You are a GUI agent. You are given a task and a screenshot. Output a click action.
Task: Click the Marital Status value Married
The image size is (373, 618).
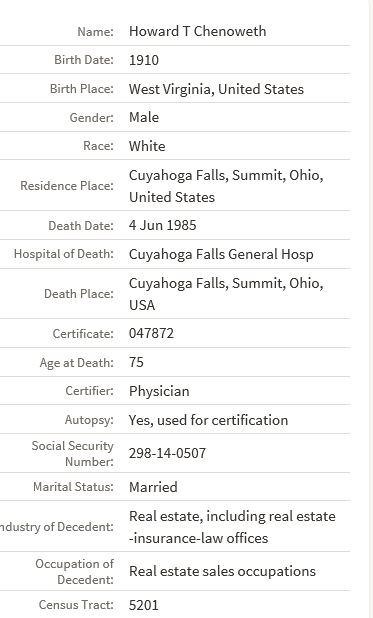pos(153,487)
